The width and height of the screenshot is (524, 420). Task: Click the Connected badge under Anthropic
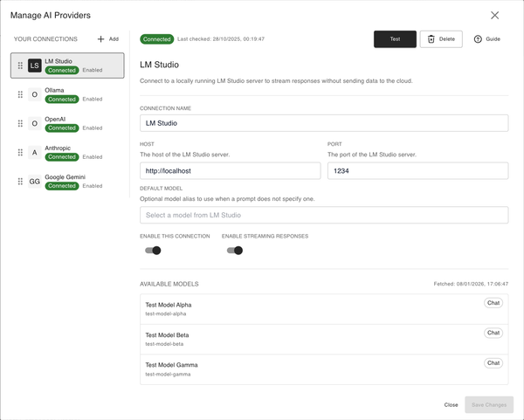pos(62,157)
